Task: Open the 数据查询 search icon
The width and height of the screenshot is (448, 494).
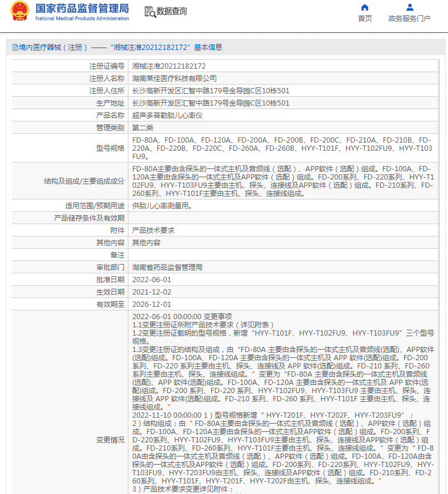Action: 150,12
